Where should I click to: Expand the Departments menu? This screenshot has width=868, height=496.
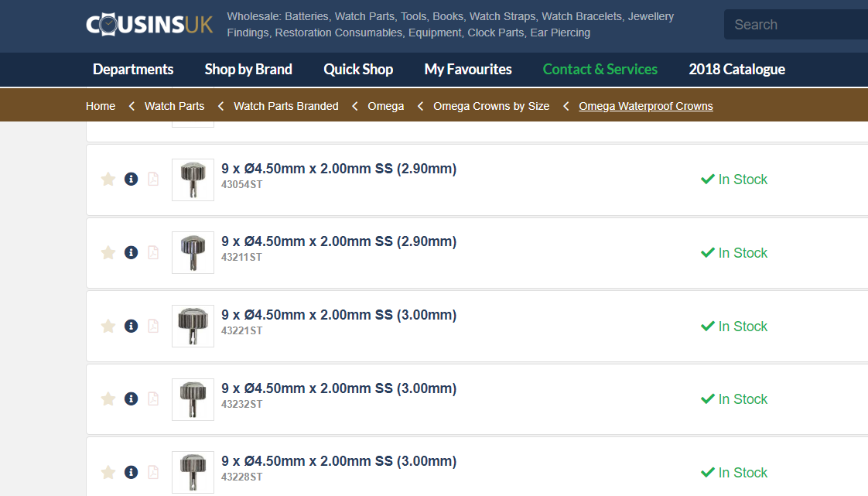tap(133, 70)
